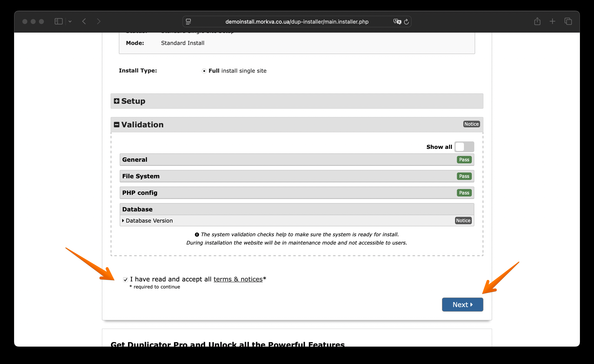
Task: Open the terms & notices link
Action: pyautogui.click(x=238, y=279)
